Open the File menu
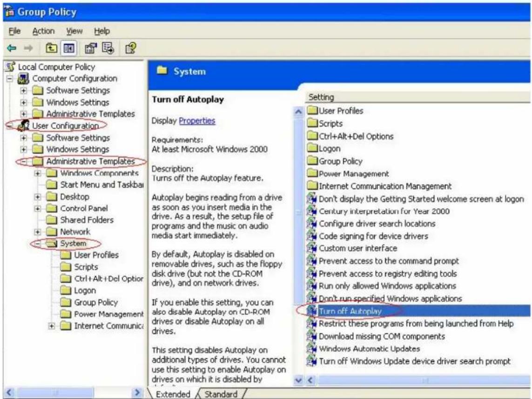The image size is (532, 399). coord(14,31)
